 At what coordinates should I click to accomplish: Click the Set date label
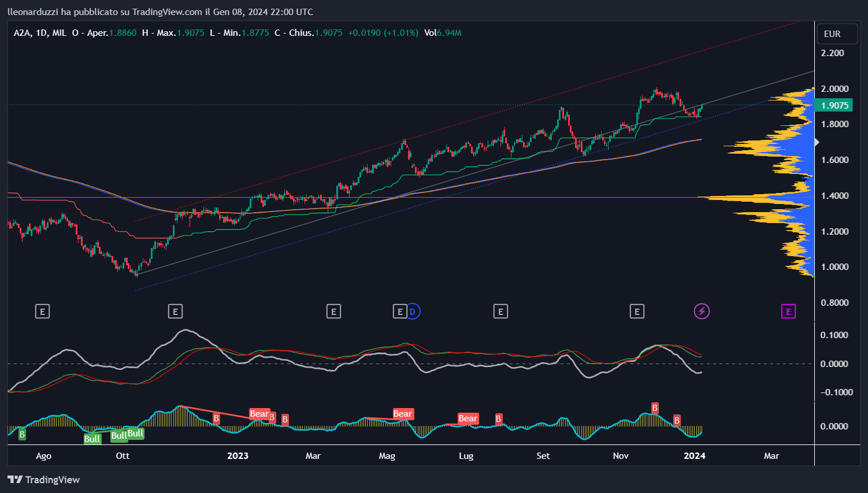click(543, 456)
